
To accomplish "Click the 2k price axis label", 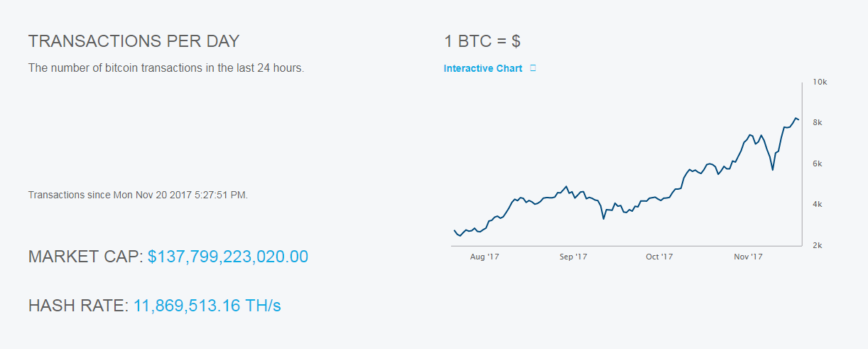I will click(818, 245).
